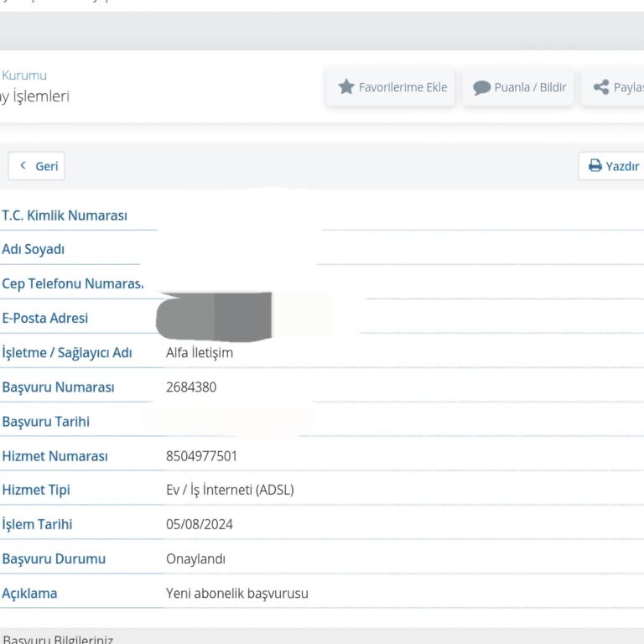
Task: Click the Yeni abonelik başvurusu description
Action: pyautogui.click(x=237, y=594)
